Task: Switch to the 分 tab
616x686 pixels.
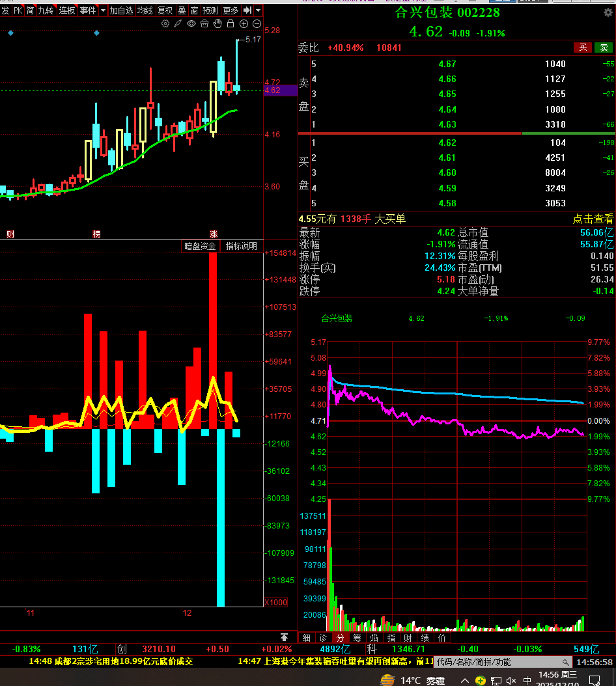Action: pos(340,638)
